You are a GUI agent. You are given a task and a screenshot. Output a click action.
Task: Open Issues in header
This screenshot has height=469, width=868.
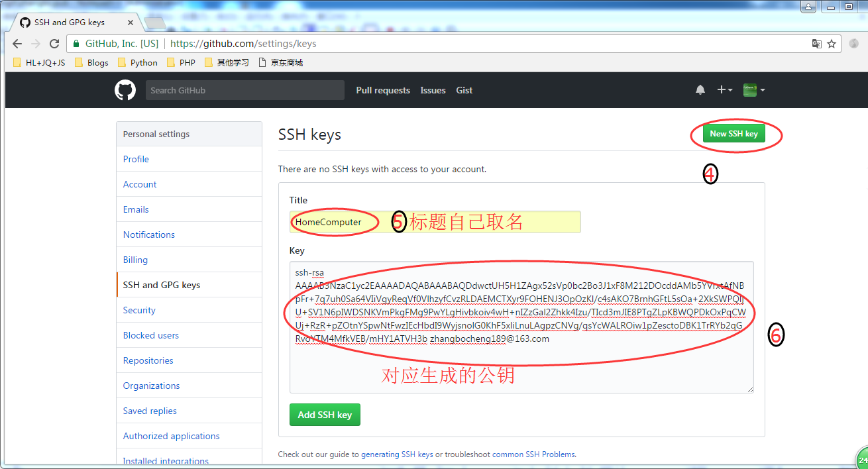click(433, 90)
